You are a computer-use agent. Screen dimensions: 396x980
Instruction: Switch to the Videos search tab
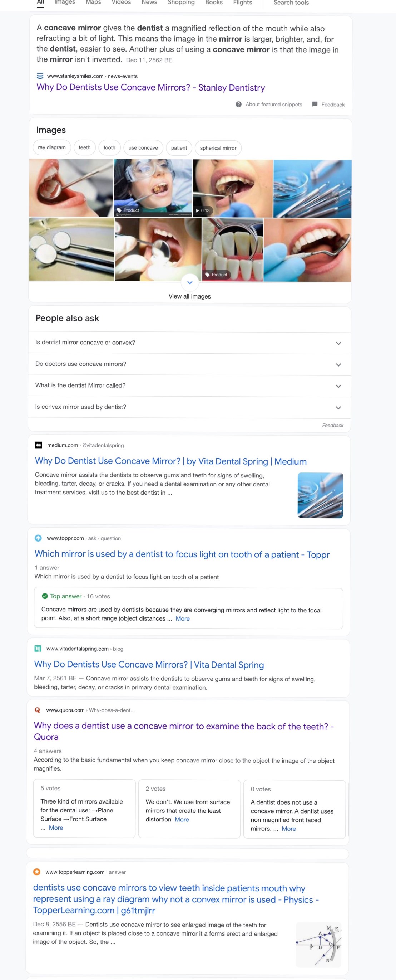pyautogui.click(x=121, y=3)
